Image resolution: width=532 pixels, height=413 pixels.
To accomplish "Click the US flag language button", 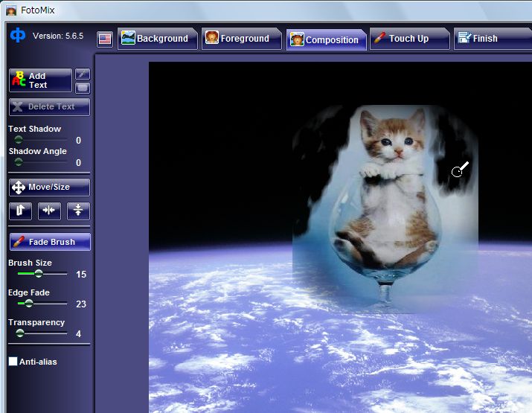I will click(x=104, y=39).
